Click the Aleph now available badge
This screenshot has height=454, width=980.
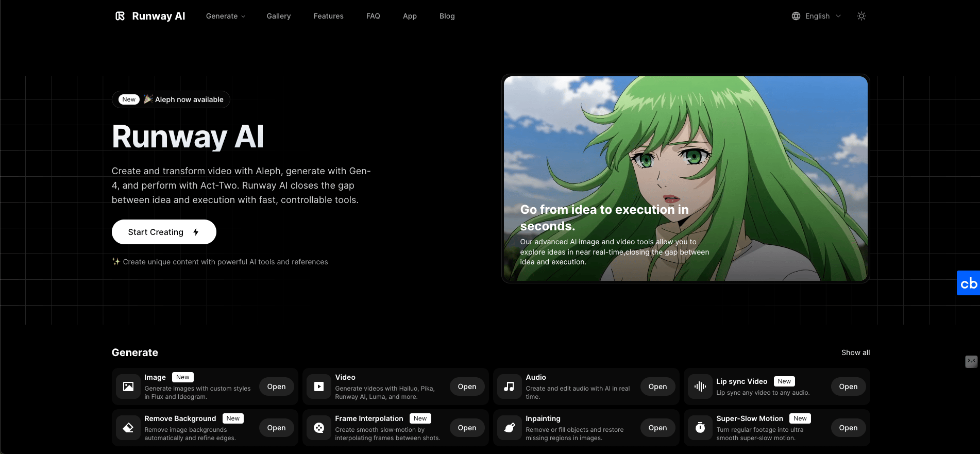click(171, 99)
